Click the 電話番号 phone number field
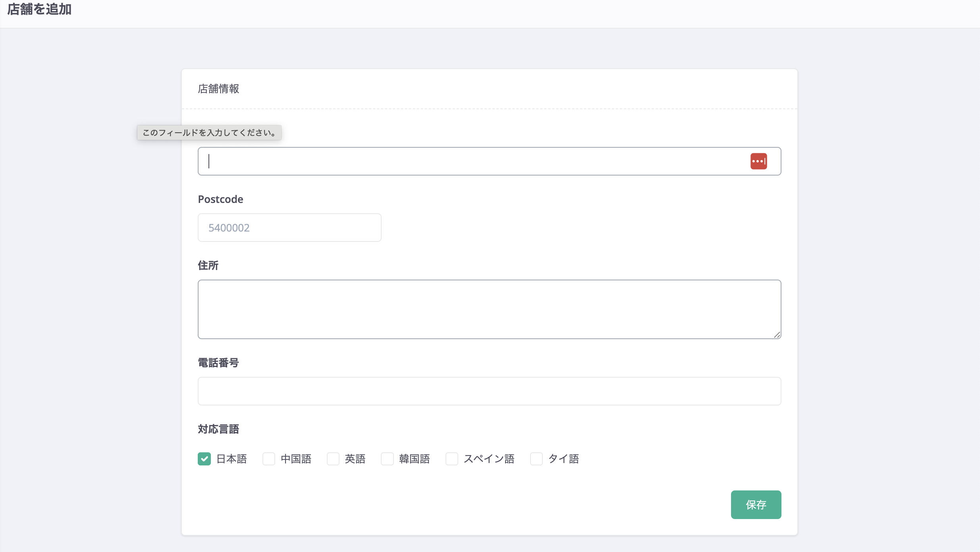 [489, 391]
